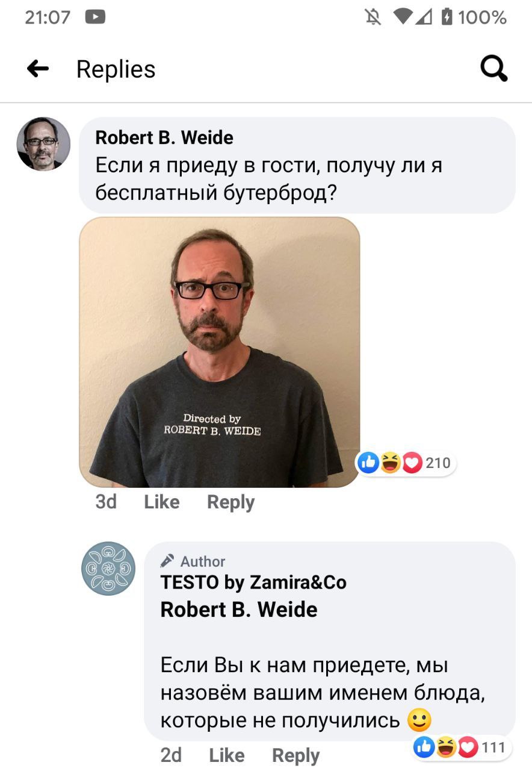
Task: Tap the battery icon in status bar
Action: pyautogui.click(x=447, y=17)
